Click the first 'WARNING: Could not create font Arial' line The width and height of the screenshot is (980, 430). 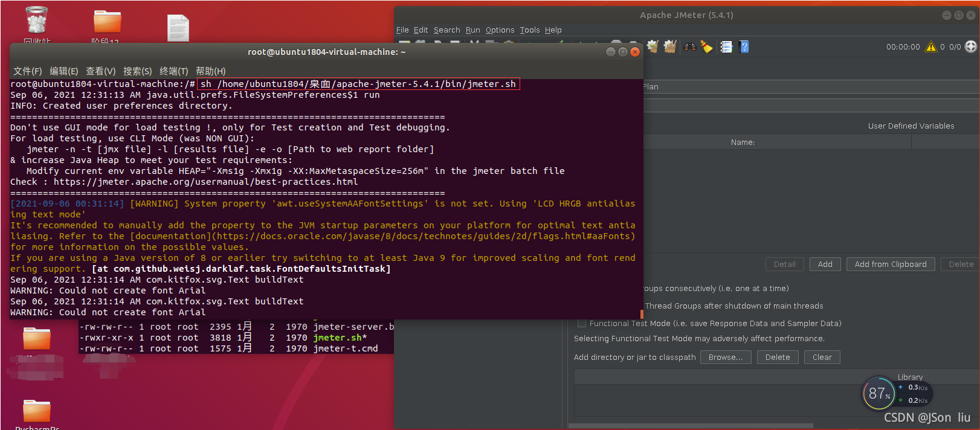(108, 290)
